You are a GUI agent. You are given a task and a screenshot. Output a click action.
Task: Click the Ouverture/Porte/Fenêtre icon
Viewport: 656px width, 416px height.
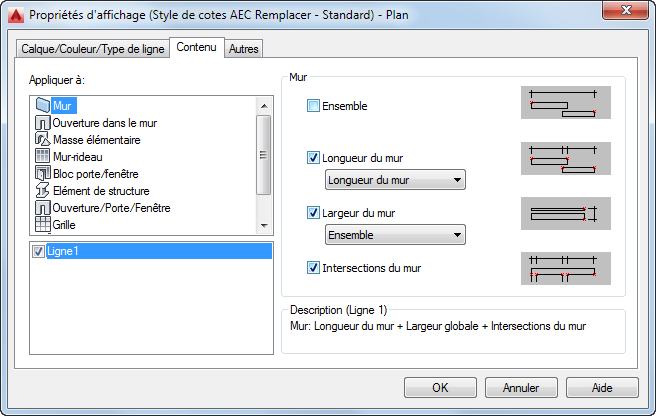click(42, 208)
